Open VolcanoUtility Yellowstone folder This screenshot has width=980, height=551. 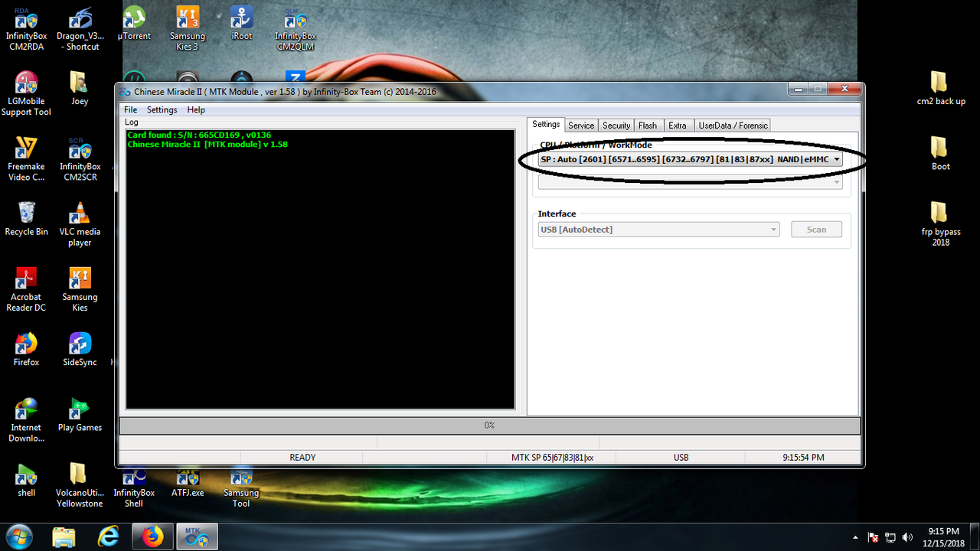tap(80, 485)
